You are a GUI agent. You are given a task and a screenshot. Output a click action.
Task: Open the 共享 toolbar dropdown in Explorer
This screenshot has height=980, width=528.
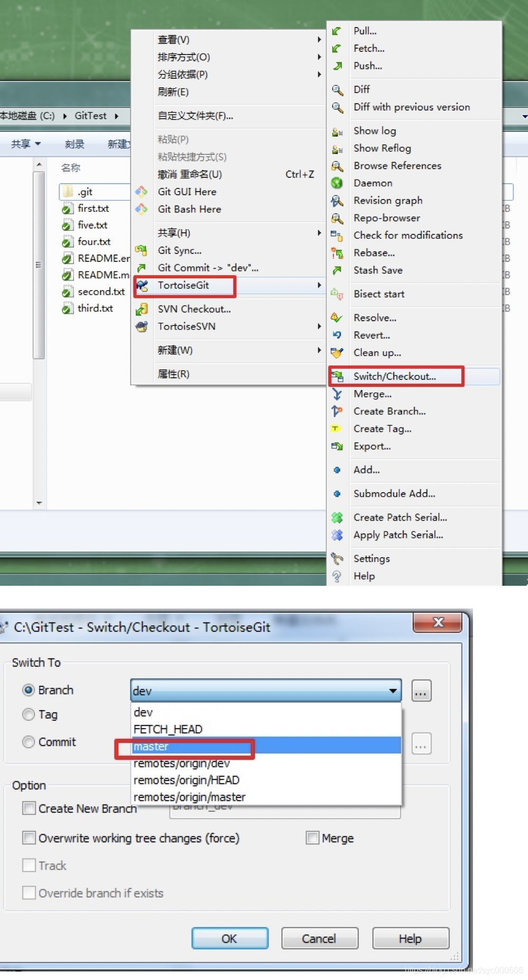[26, 144]
